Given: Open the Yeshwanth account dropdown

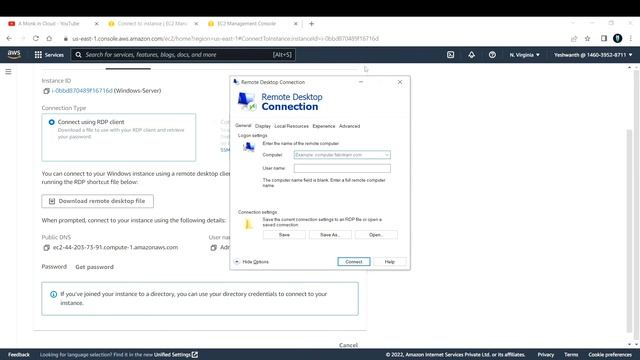Looking at the screenshot, I should pyautogui.click(x=593, y=55).
